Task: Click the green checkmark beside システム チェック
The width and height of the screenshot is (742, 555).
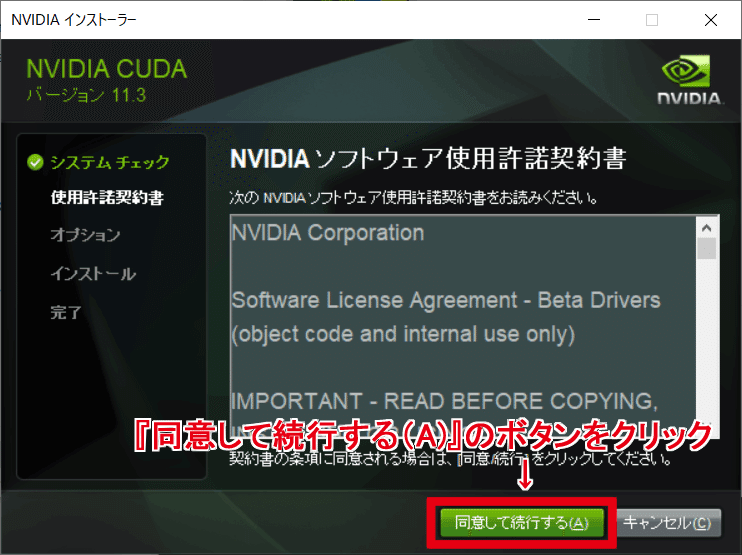Action: click(x=35, y=162)
